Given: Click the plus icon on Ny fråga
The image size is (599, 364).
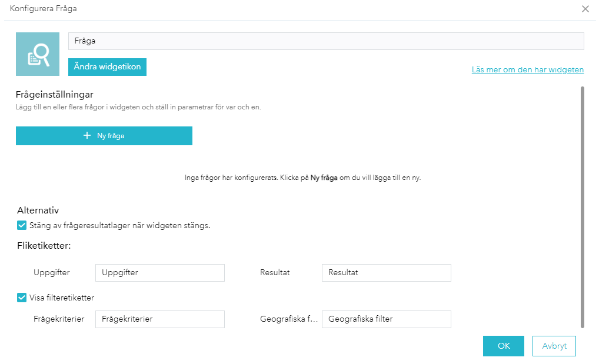Looking at the screenshot, I should [x=87, y=135].
